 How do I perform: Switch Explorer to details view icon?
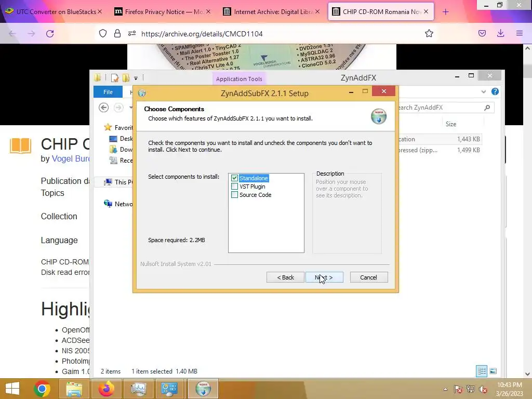[x=482, y=371]
